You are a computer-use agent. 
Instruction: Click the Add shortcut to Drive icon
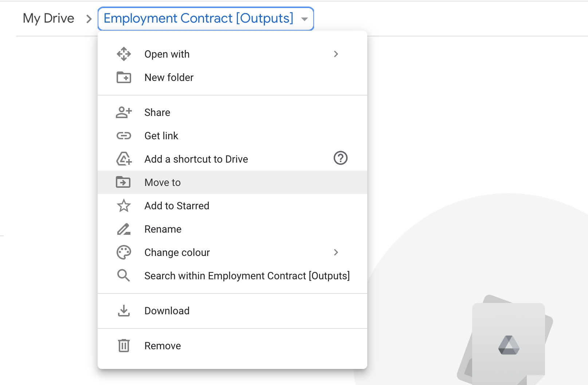pyautogui.click(x=124, y=159)
